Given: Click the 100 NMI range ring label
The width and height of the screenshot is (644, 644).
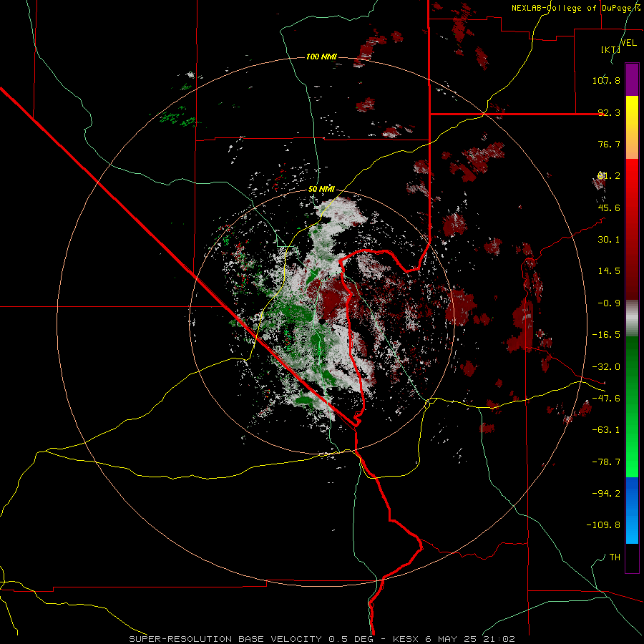Looking at the screenshot, I should point(321,57).
